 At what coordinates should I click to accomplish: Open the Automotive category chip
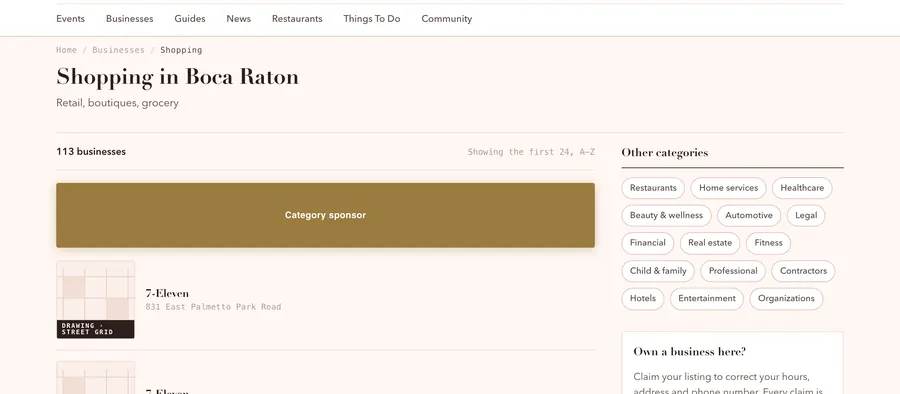coord(749,215)
